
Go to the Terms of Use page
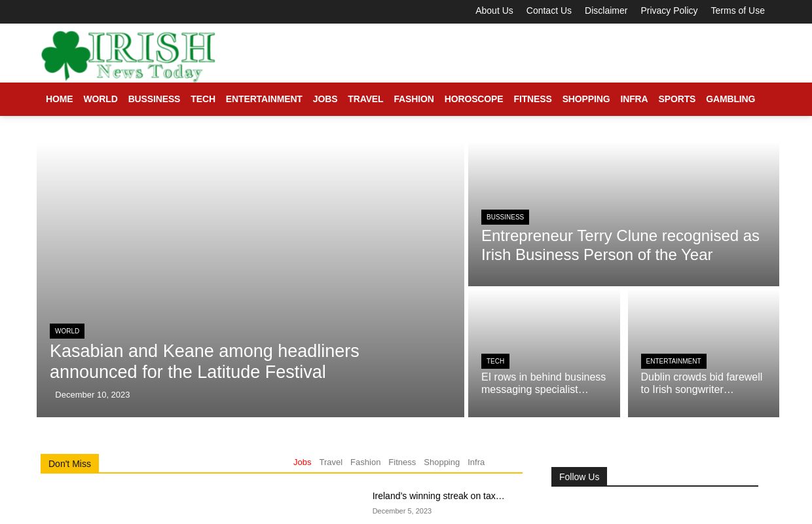737,10
